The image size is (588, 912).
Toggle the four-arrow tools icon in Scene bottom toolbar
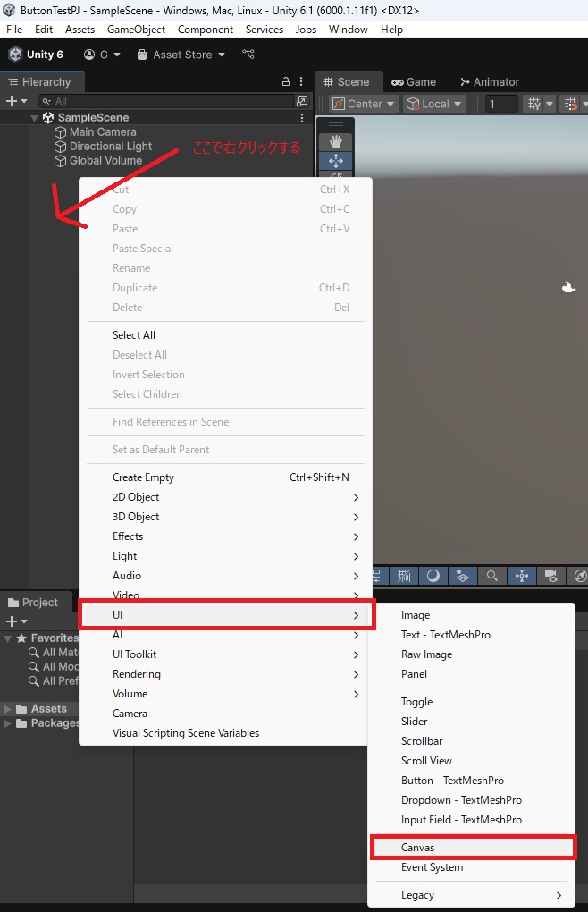(522, 576)
